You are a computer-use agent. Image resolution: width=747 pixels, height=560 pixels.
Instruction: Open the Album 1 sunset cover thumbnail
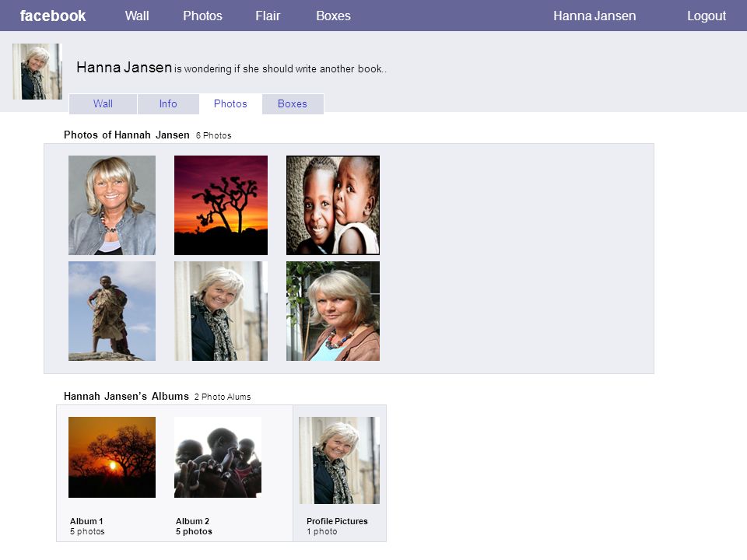click(112, 457)
